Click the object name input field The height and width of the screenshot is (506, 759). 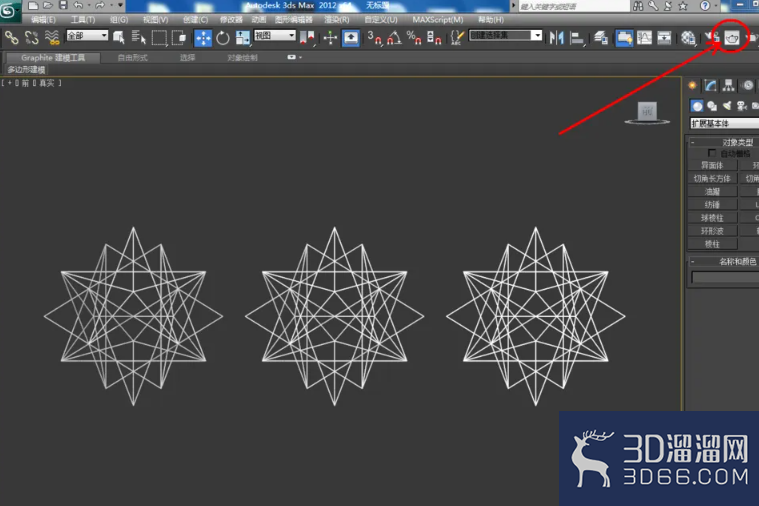[726, 277]
